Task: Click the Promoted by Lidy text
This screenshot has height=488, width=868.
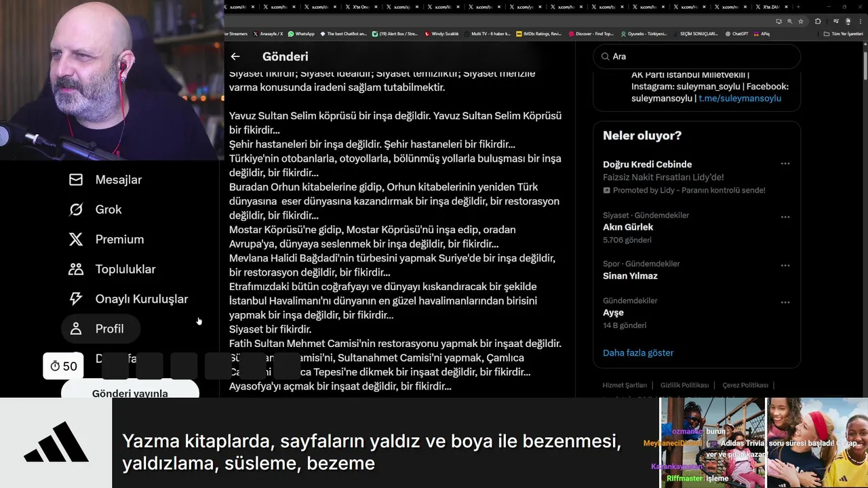Action: (x=689, y=190)
